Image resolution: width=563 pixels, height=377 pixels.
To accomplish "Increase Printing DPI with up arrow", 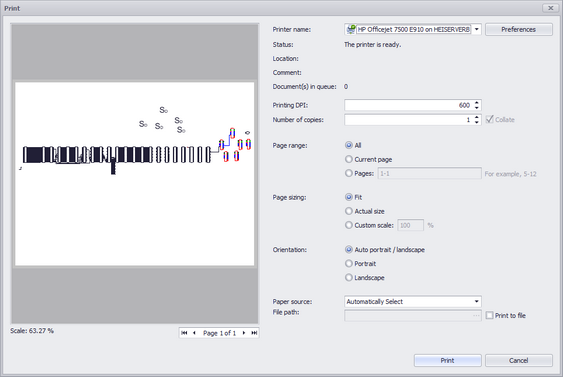I will click(476, 103).
